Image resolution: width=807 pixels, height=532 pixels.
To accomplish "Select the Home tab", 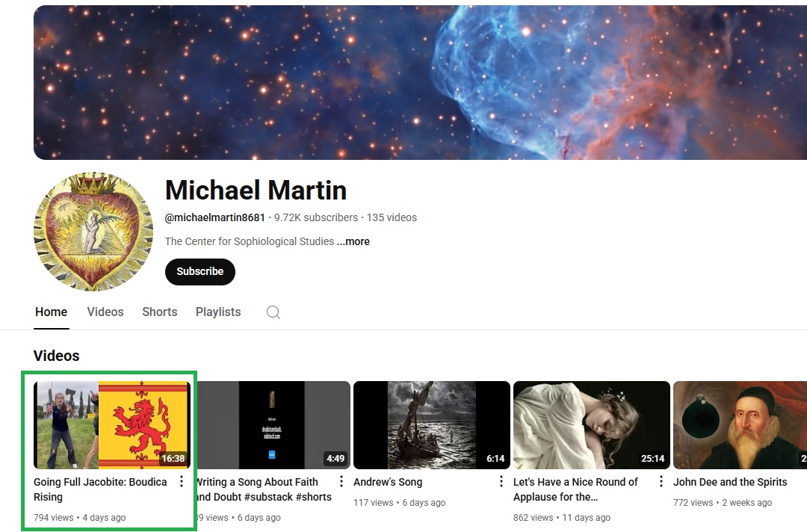I will coord(51,312).
